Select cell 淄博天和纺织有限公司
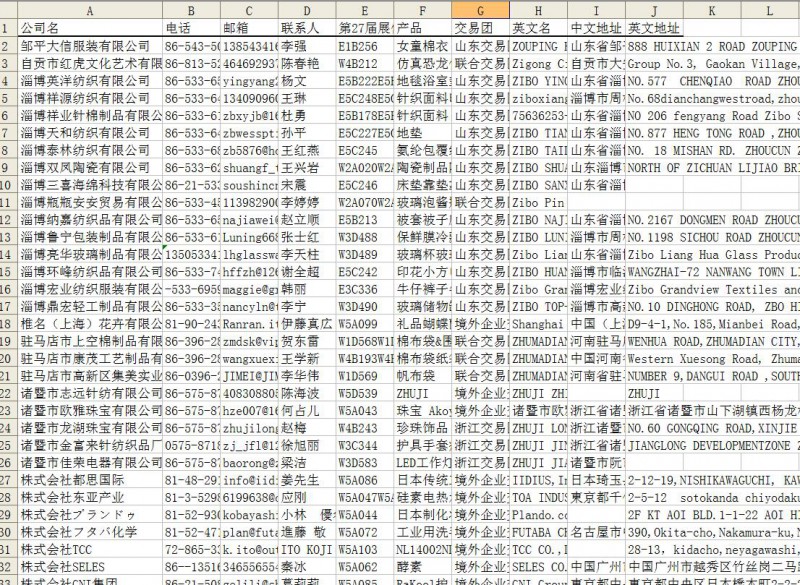This screenshot has width=800, height=585. [x=90, y=133]
